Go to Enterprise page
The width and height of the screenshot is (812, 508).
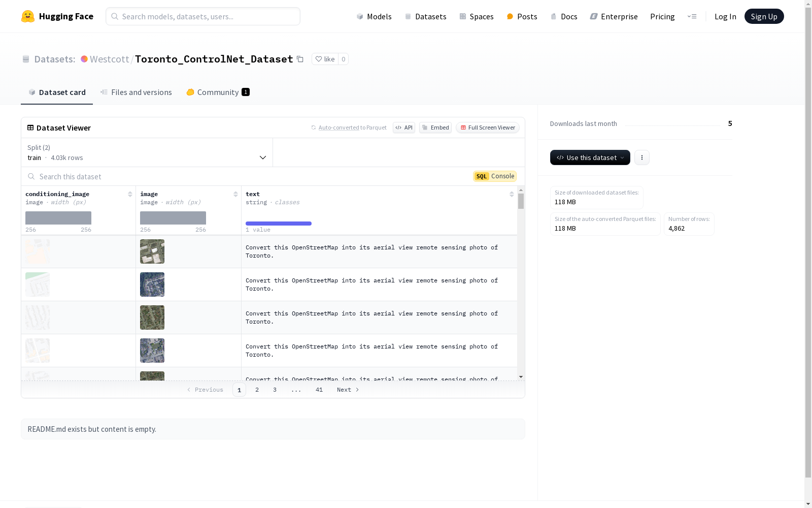point(614,16)
